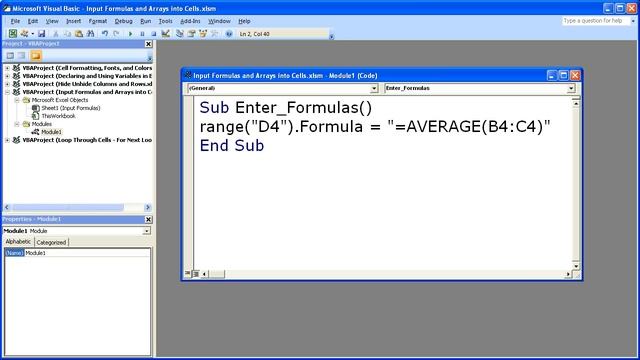This screenshot has width=640, height=360.
Task: Run the macro with the play icon
Action: [131, 33]
